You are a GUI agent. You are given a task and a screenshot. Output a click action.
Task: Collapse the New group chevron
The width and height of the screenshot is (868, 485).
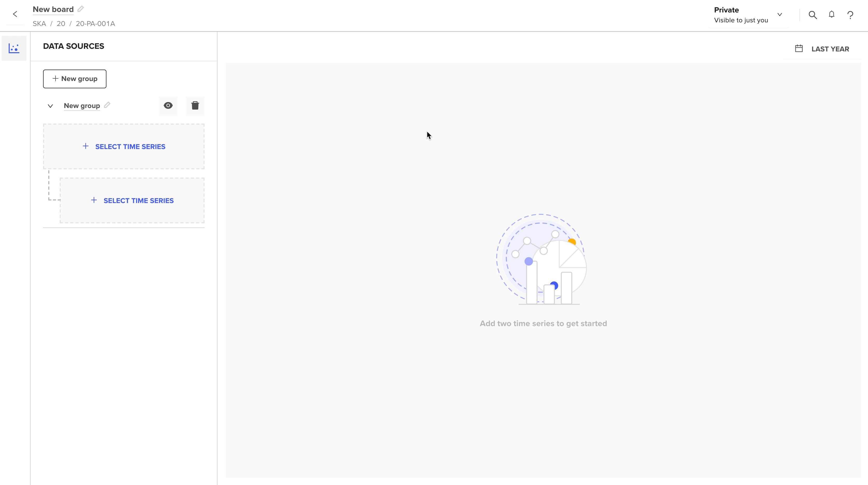pyautogui.click(x=50, y=106)
